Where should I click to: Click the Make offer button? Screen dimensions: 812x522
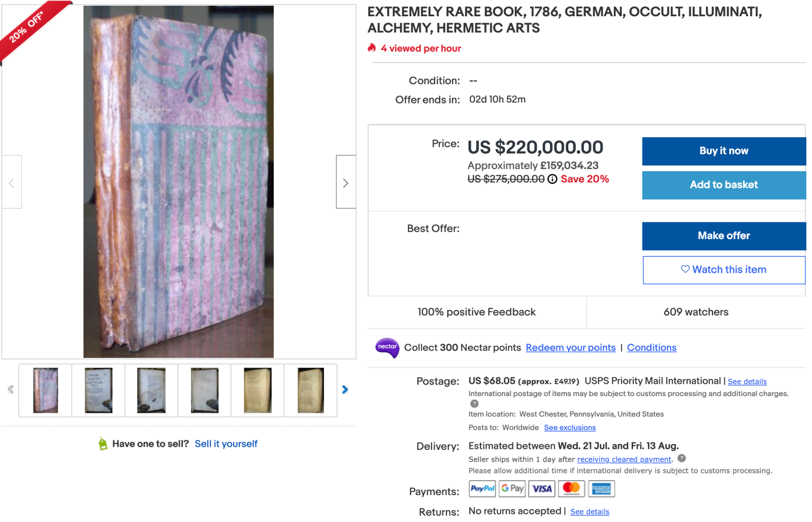tap(724, 236)
